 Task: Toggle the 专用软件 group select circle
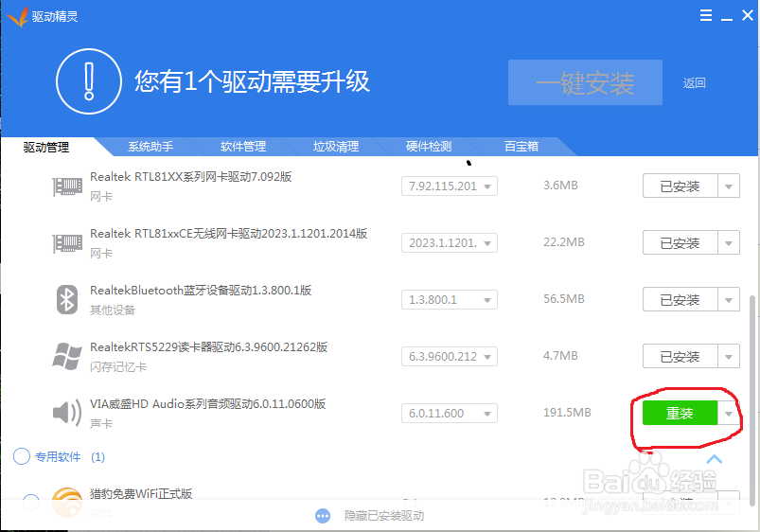coord(22,456)
